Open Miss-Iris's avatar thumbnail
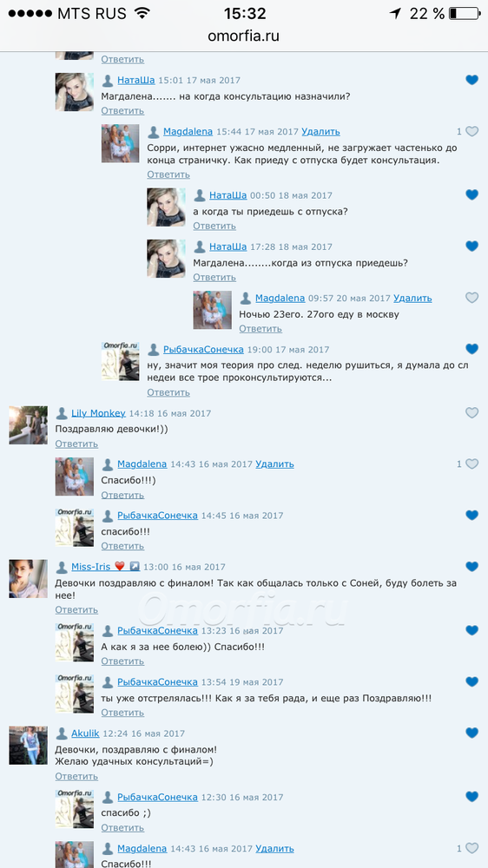 [x=29, y=578]
